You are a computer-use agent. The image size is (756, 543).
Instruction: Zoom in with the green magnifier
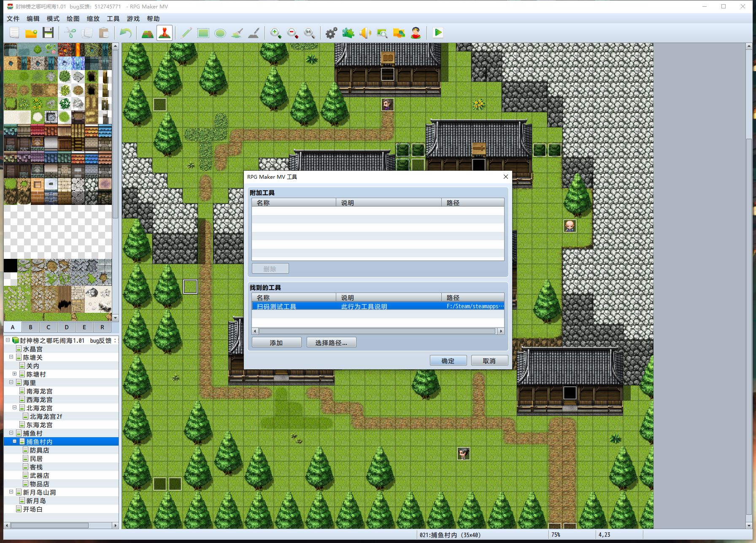tap(276, 33)
